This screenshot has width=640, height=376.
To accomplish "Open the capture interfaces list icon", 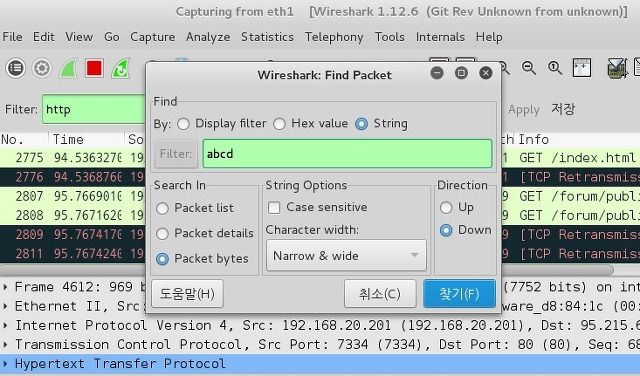I will tap(16, 68).
